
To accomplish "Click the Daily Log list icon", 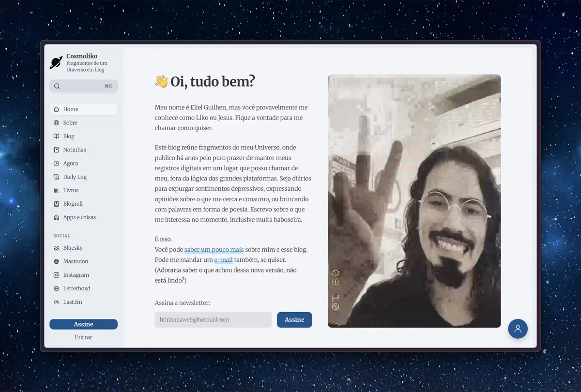I will [57, 177].
